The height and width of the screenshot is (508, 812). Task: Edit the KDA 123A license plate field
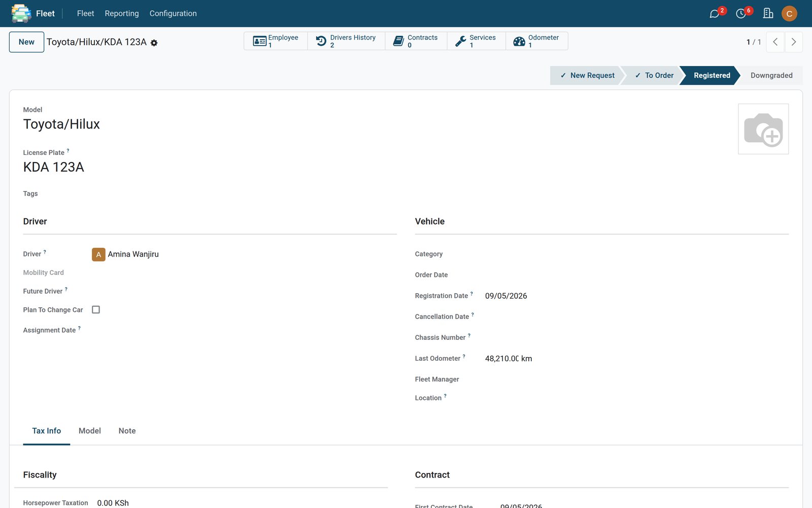[54, 167]
